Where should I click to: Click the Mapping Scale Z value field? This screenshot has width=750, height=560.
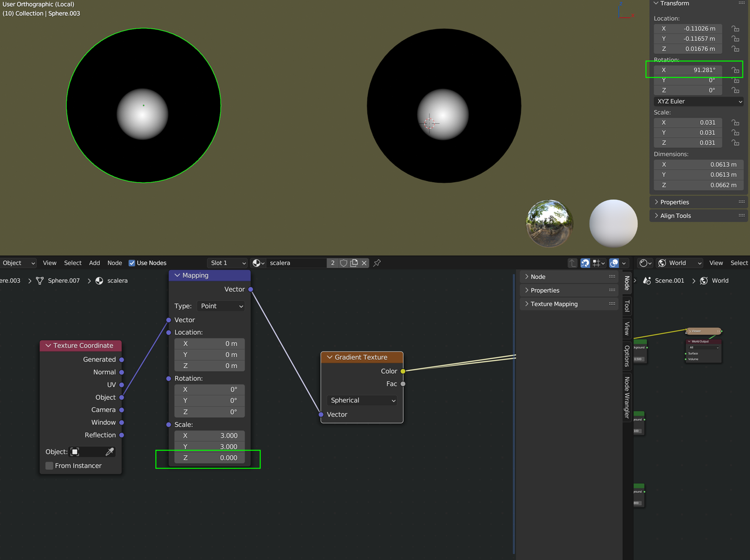(209, 458)
